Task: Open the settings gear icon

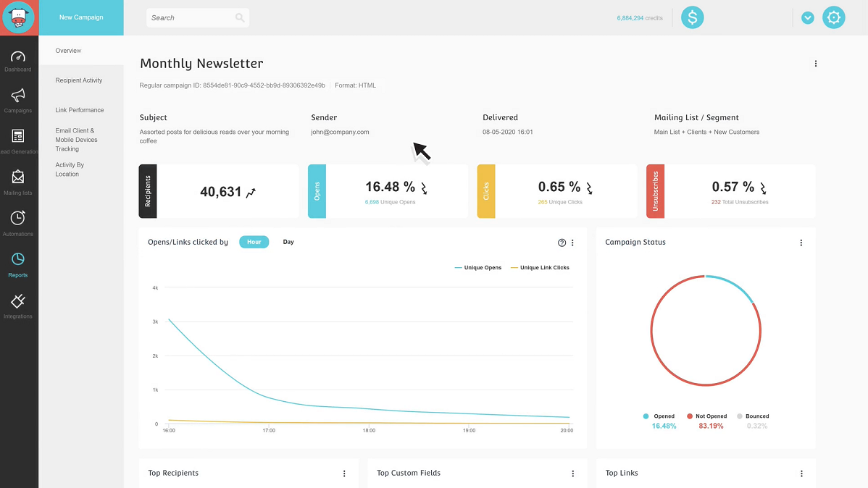Action: point(834,17)
